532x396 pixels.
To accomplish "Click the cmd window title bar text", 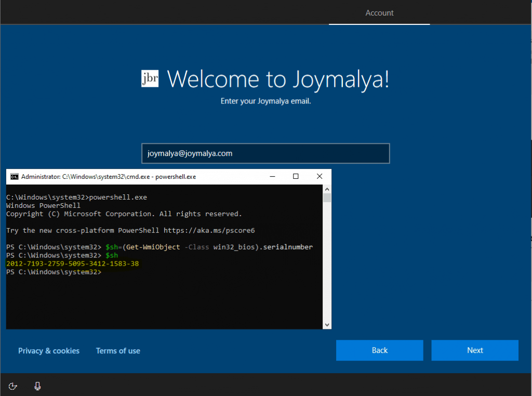I will pyautogui.click(x=109, y=177).
